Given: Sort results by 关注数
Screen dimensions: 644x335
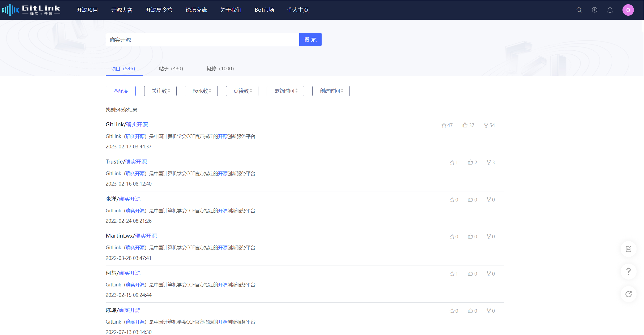Looking at the screenshot, I should pyautogui.click(x=160, y=91).
